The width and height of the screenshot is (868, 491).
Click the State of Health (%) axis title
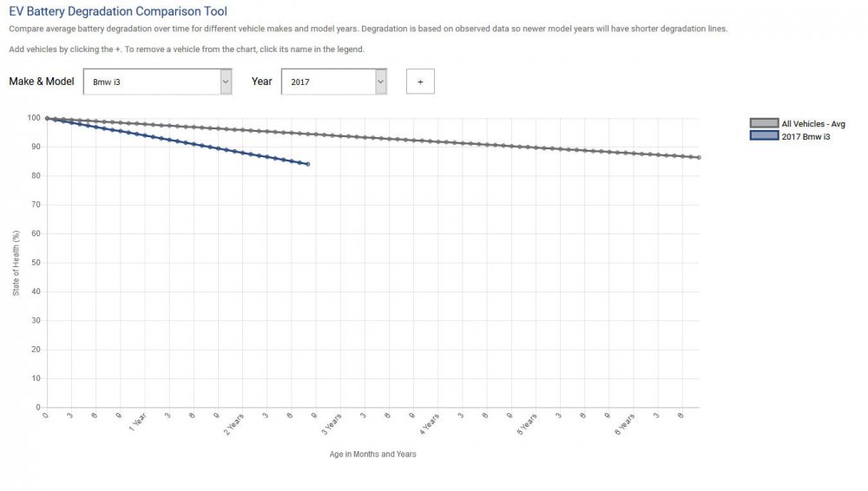point(16,262)
